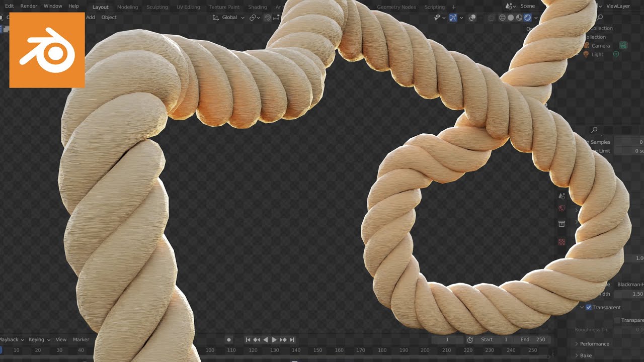Click the green light data icon

click(616, 54)
